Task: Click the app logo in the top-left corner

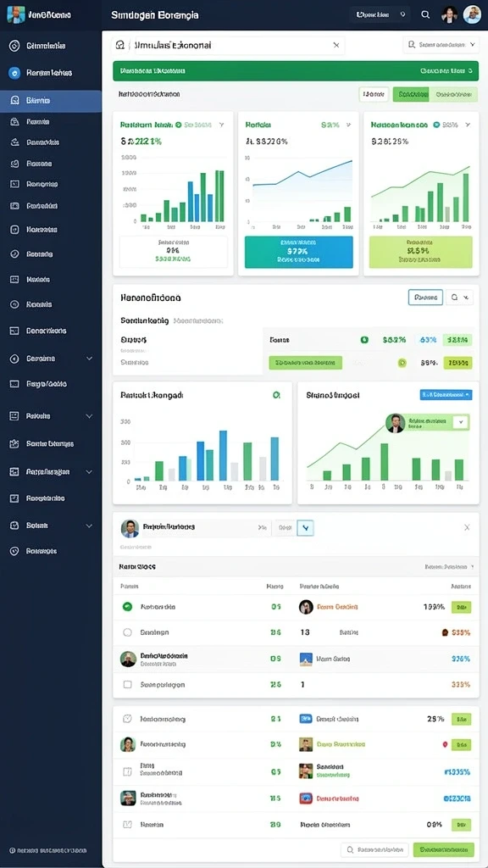Action: point(15,14)
